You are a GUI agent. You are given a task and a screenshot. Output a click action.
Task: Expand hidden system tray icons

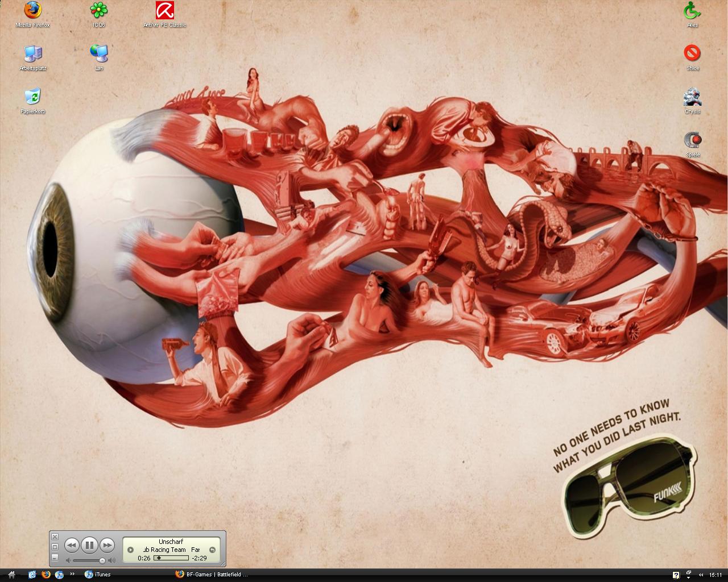click(x=701, y=575)
